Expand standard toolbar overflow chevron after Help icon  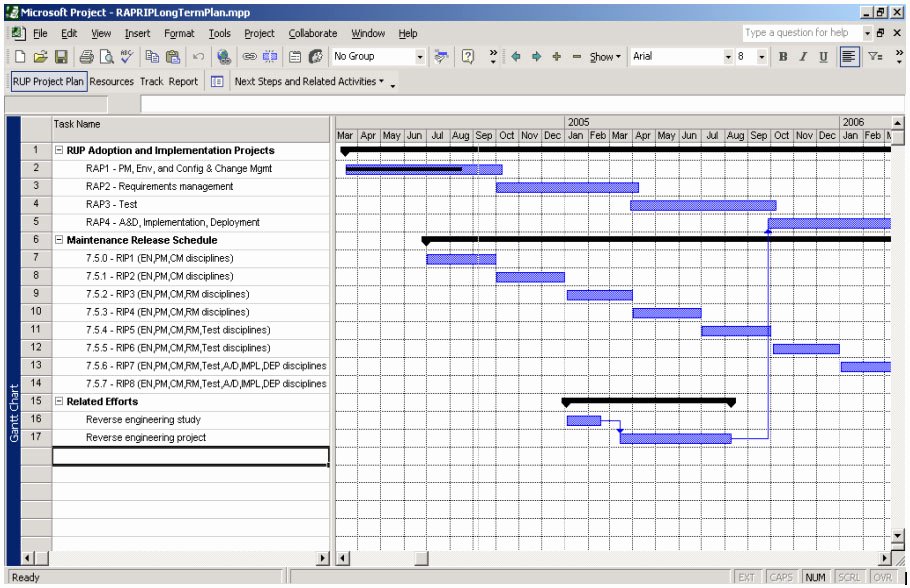pos(493,56)
